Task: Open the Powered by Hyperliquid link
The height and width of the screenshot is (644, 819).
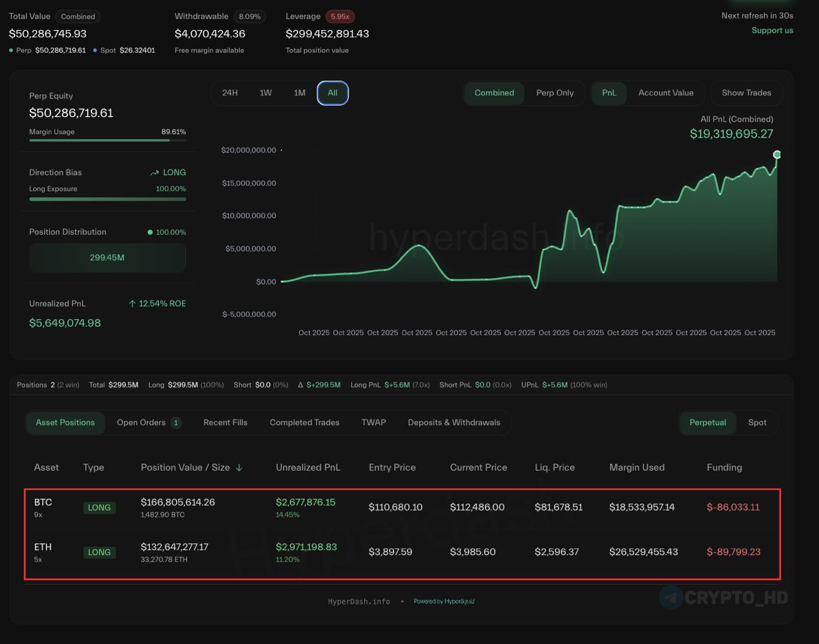Action: 444,601
